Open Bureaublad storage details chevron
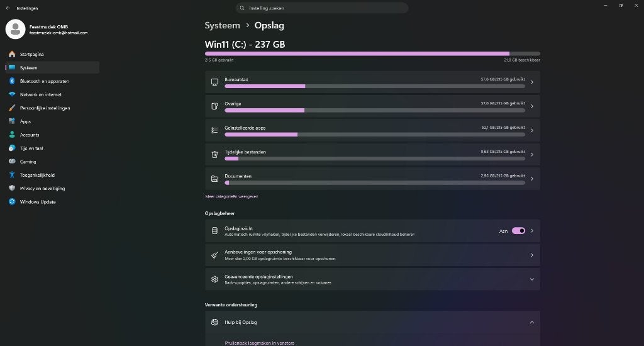The image size is (644, 346). 532,82
